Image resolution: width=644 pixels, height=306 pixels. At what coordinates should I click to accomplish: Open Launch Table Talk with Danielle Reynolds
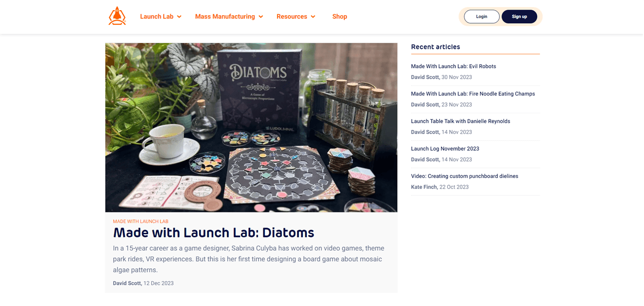[461, 121]
